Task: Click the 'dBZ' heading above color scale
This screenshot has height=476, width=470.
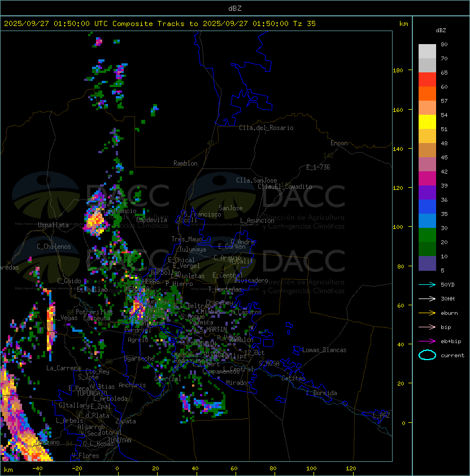Action: (441, 31)
